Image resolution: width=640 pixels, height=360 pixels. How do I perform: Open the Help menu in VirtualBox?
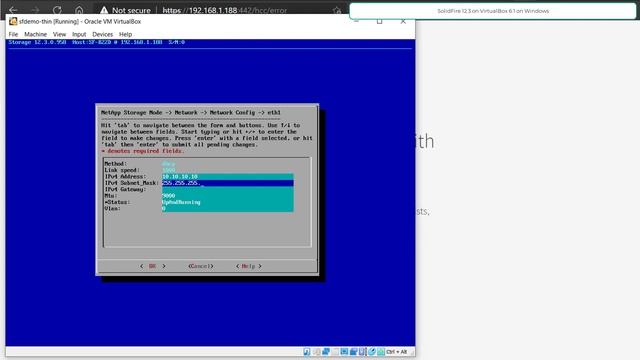[x=125, y=34]
